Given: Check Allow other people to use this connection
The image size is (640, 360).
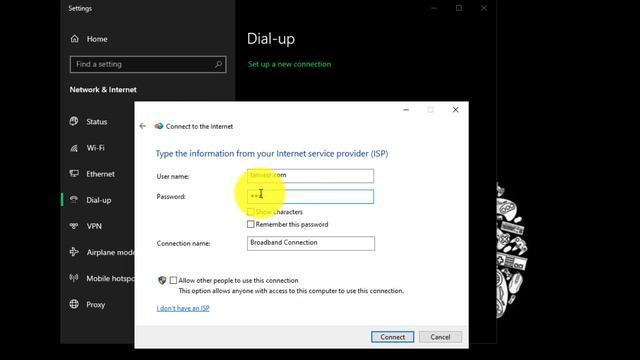Looking at the screenshot, I should pos(173,280).
